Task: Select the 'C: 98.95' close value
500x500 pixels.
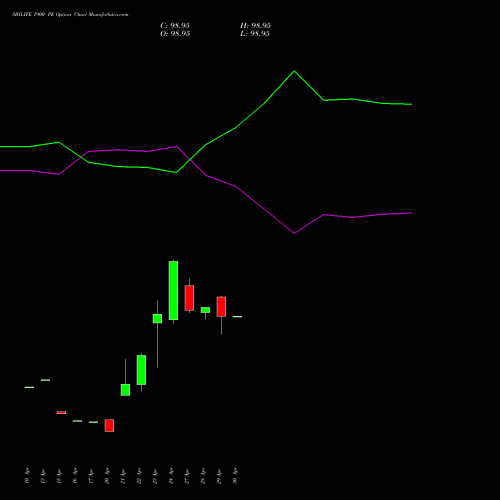Action: point(175,26)
